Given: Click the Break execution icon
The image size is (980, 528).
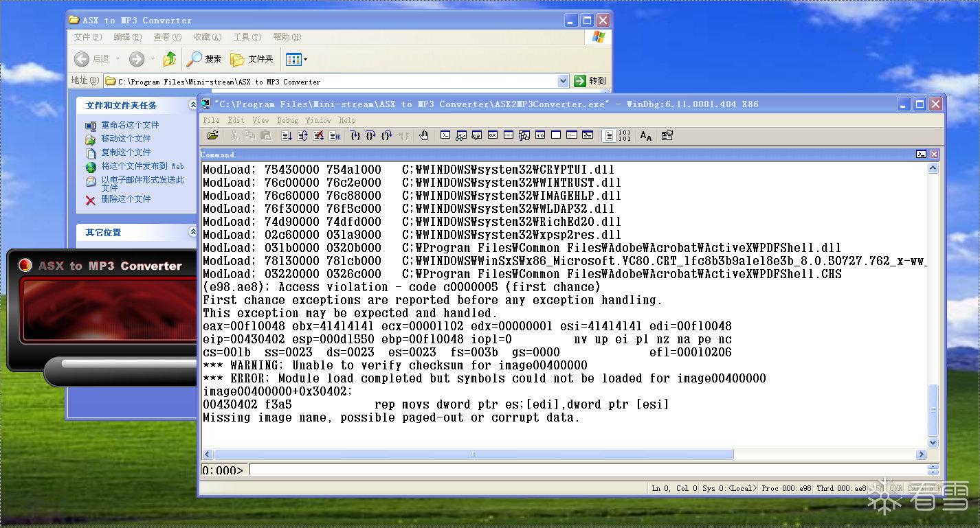Looking at the screenshot, I should coord(334,135).
